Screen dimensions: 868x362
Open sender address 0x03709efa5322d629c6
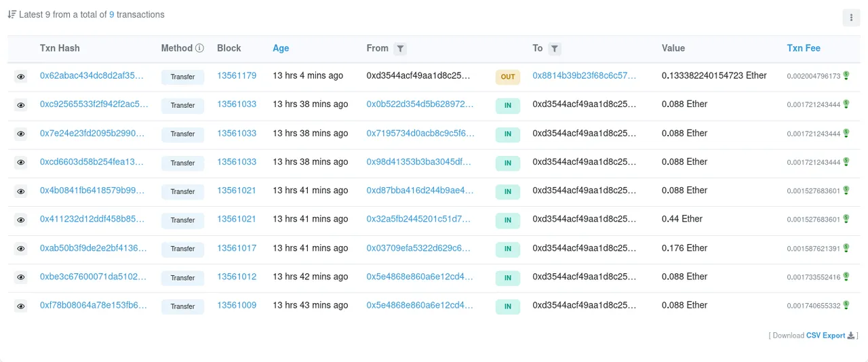pyautogui.click(x=418, y=247)
